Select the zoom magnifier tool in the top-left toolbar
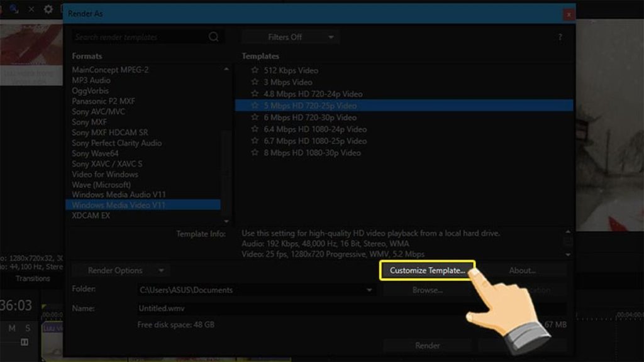644x362 pixels. tap(13, 9)
